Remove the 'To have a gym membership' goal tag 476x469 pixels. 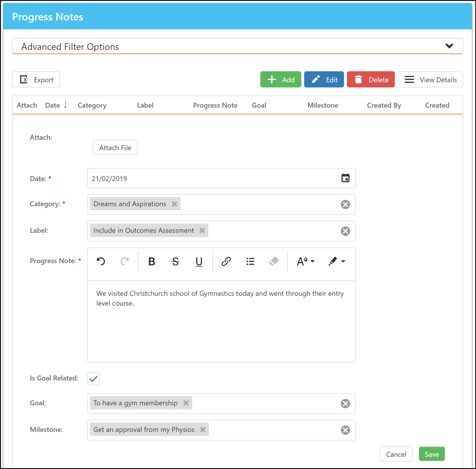pos(186,403)
